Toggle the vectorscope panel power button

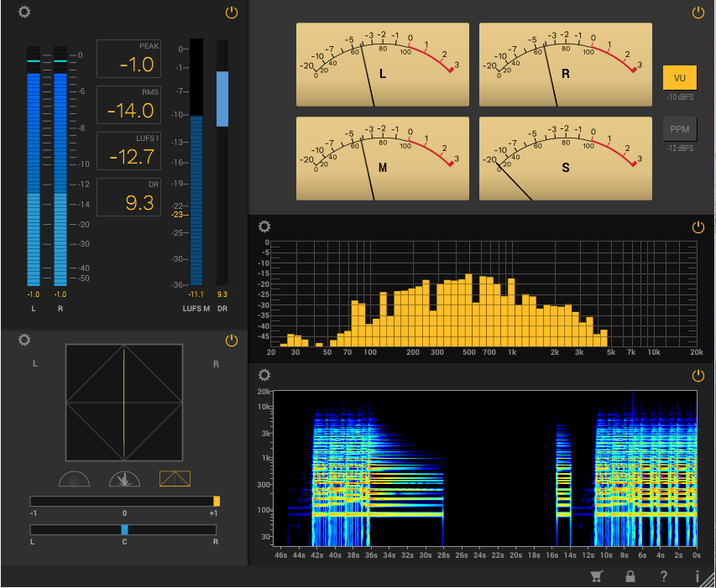click(x=232, y=341)
